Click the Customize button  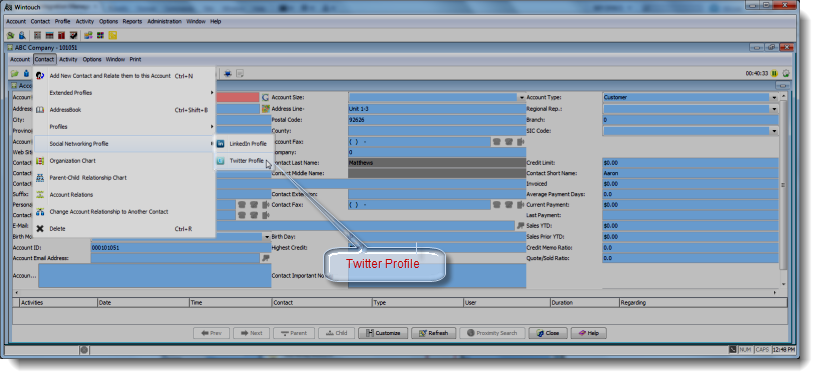point(383,333)
